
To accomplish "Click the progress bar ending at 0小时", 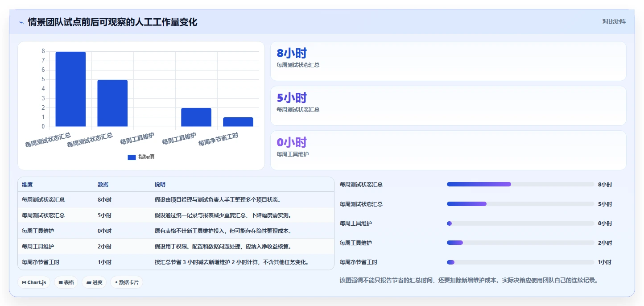I will 520,223.
